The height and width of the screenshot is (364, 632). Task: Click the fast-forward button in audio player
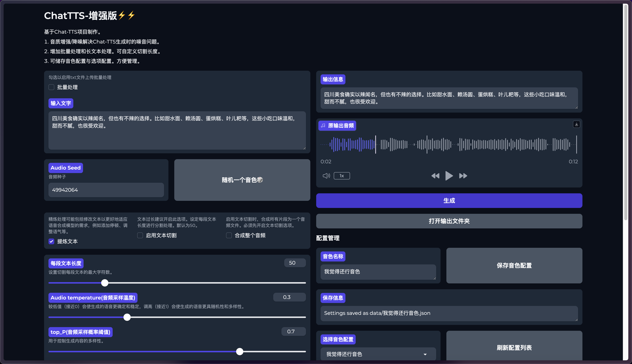463,176
